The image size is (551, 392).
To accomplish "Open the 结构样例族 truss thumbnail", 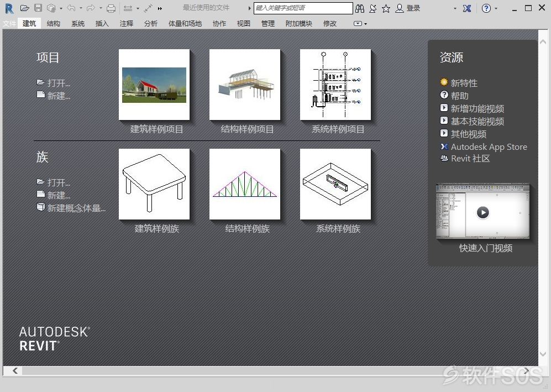I will (245, 184).
